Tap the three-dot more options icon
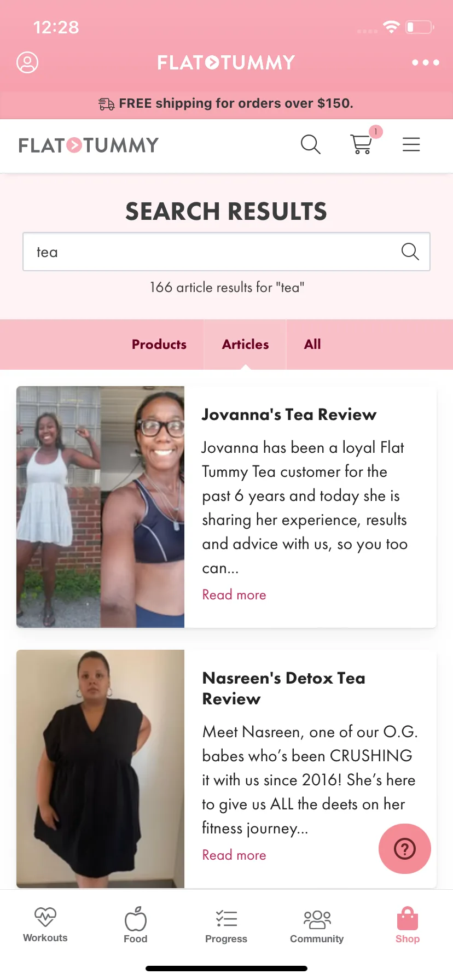453x980 pixels. coord(426,62)
